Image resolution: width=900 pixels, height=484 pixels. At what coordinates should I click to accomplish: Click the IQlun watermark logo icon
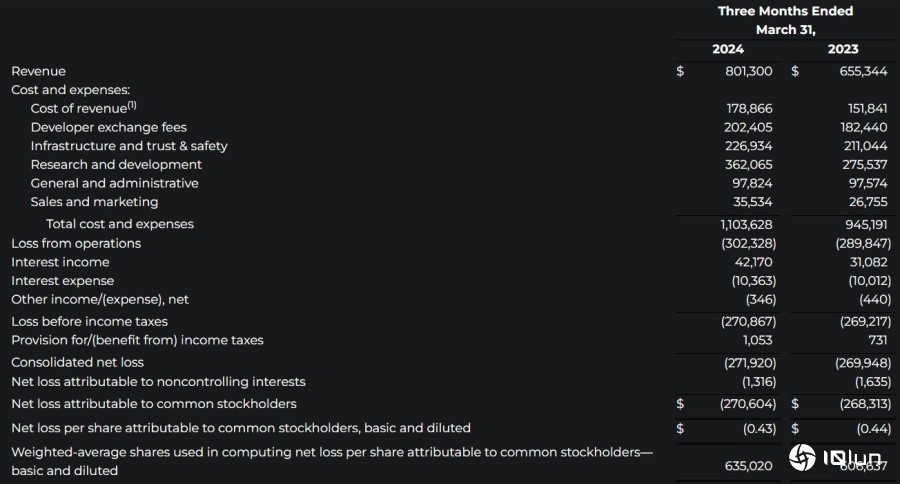pyautogui.click(x=802, y=458)
